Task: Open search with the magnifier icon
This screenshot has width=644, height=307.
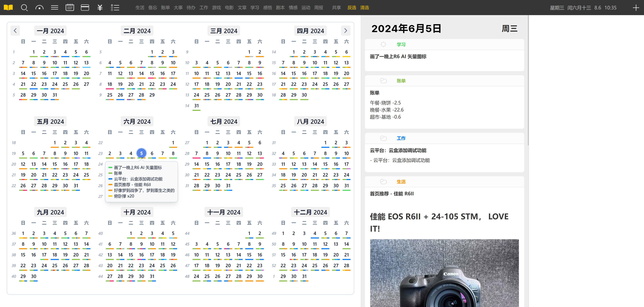Action: click(x=24, y=8)
